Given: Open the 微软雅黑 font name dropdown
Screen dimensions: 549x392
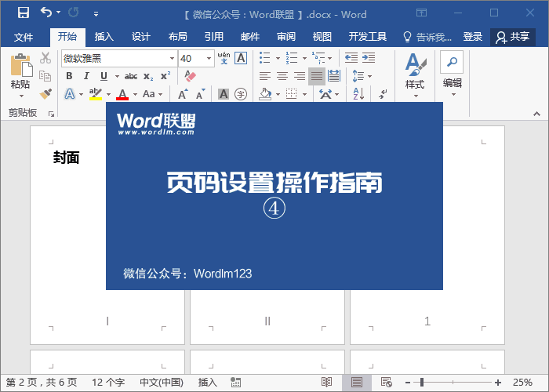Looking at the screenshot, I should [172, 59].
